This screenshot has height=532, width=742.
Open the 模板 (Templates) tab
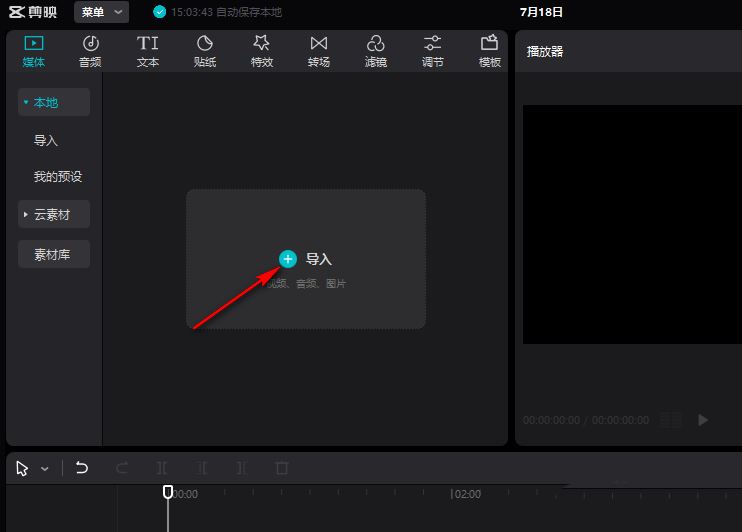click(489, 51)
